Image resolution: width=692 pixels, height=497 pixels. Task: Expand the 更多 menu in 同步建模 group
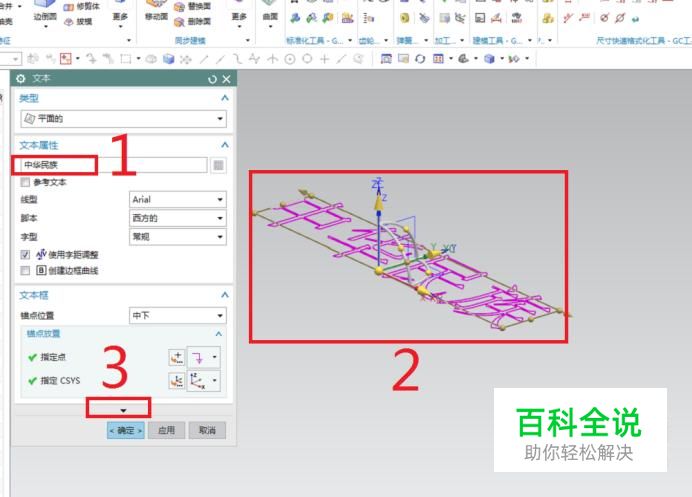pyautogui.click(x=239, y=19)
